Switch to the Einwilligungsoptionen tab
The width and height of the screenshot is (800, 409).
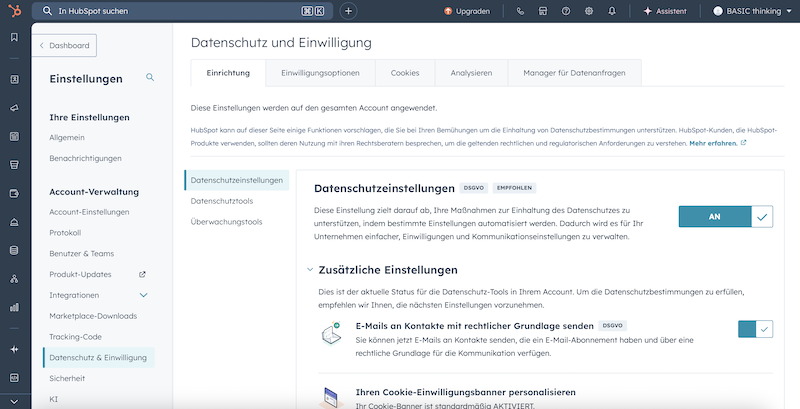click(320, 73)
